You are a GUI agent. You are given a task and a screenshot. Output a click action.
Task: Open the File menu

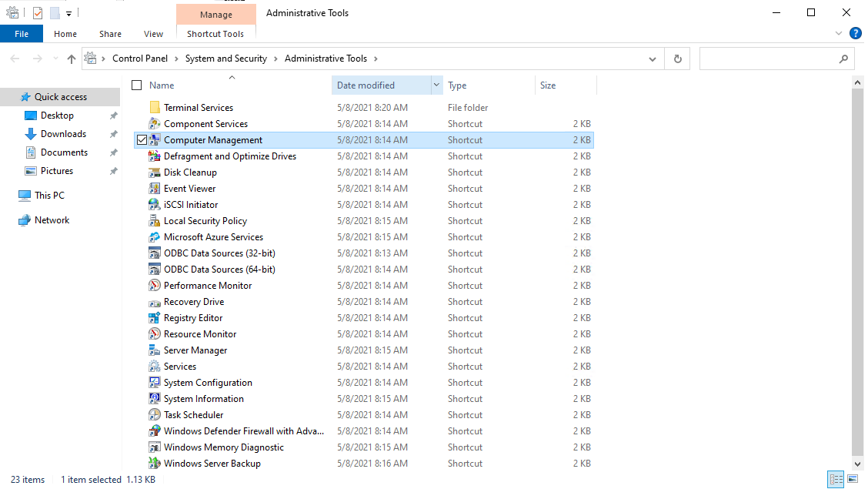(x=22, y=34)
